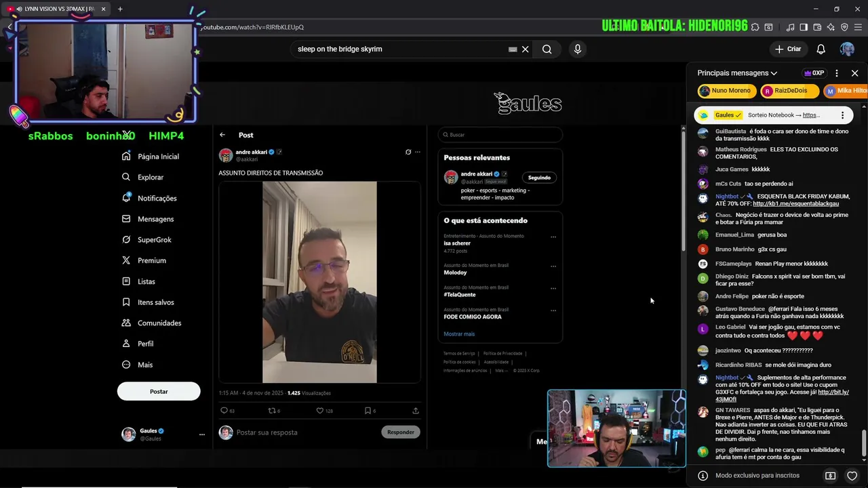Open Premium in X sidebar
Viewport: 868px width, 488px height.
click(144, 260)
